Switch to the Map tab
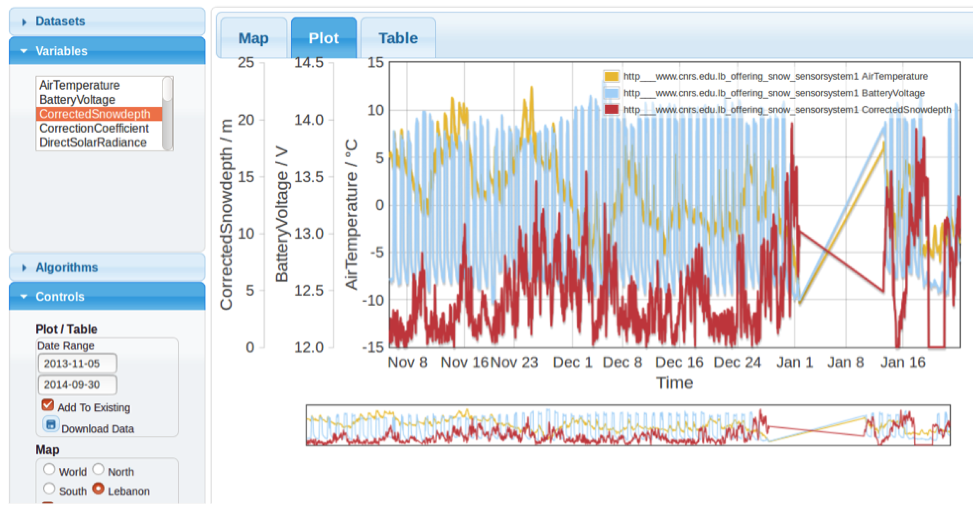Screen dimensions: 980x512 tap(253, 38)
